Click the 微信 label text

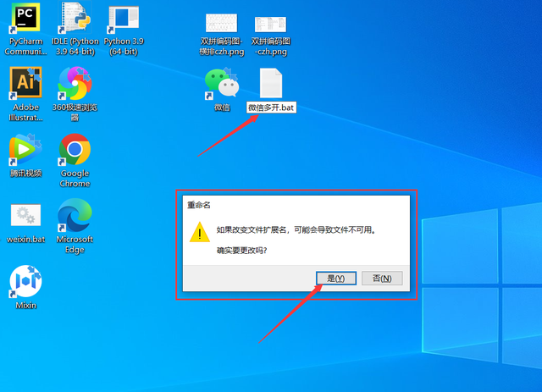[222, 108]
